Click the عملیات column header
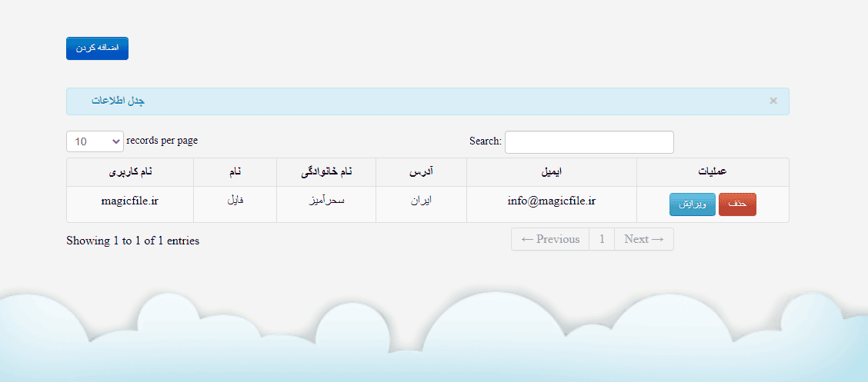868x382 pixels. (x=713, y=172)
